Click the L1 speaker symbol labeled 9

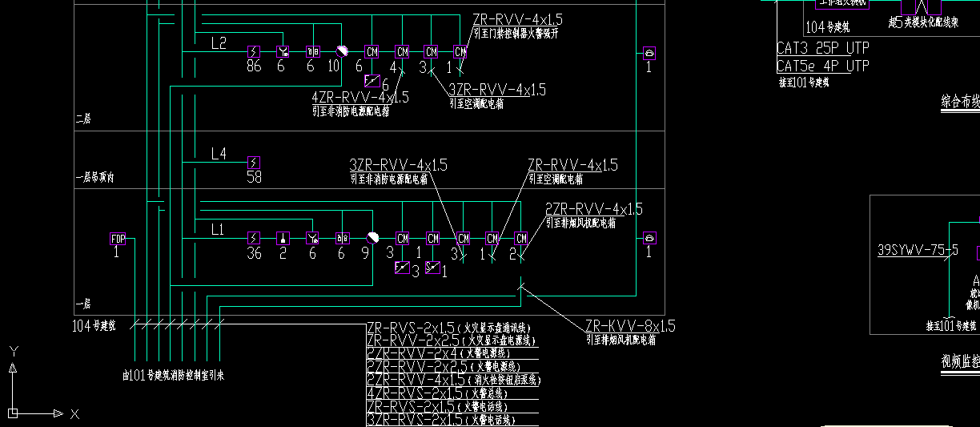coord(372,238)
